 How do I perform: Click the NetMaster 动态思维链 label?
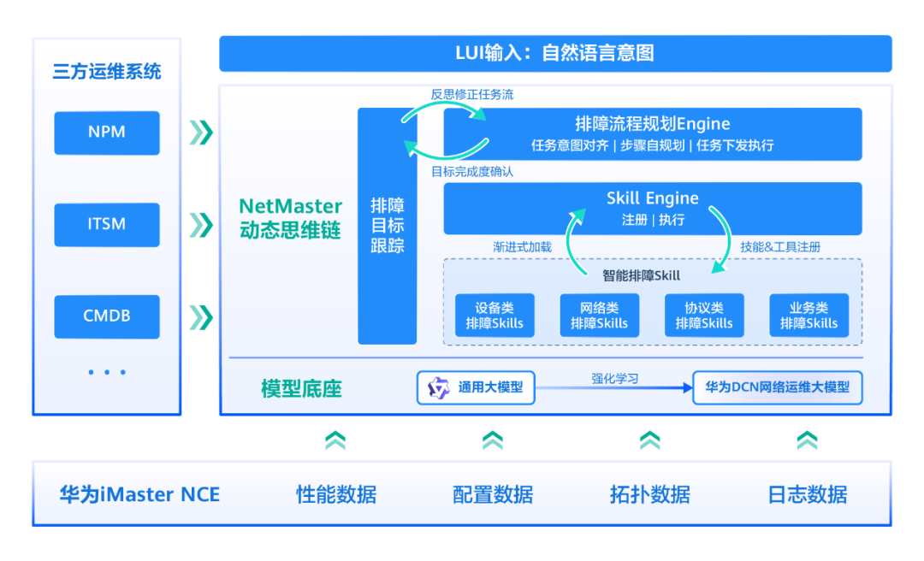coord(291,218)
